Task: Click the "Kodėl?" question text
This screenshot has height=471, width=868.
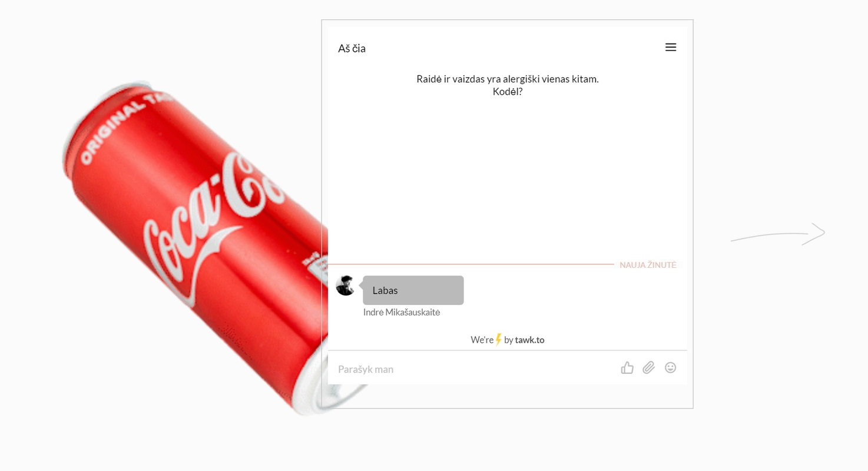Action: coord(508,92)
